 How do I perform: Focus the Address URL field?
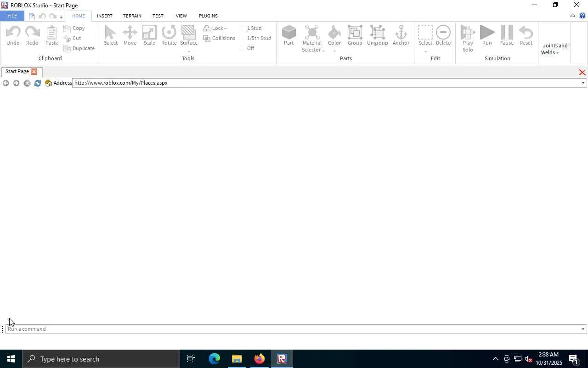click(326, 83)
